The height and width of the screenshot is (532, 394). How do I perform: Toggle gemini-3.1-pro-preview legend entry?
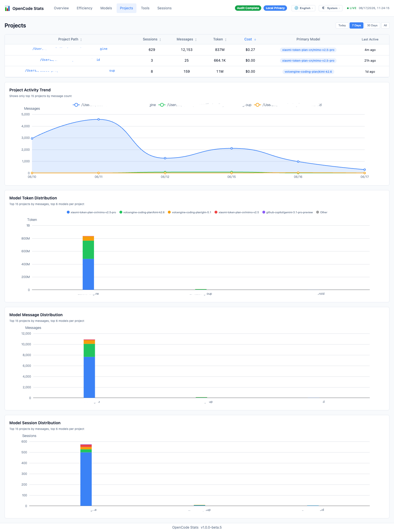point(288,212)
